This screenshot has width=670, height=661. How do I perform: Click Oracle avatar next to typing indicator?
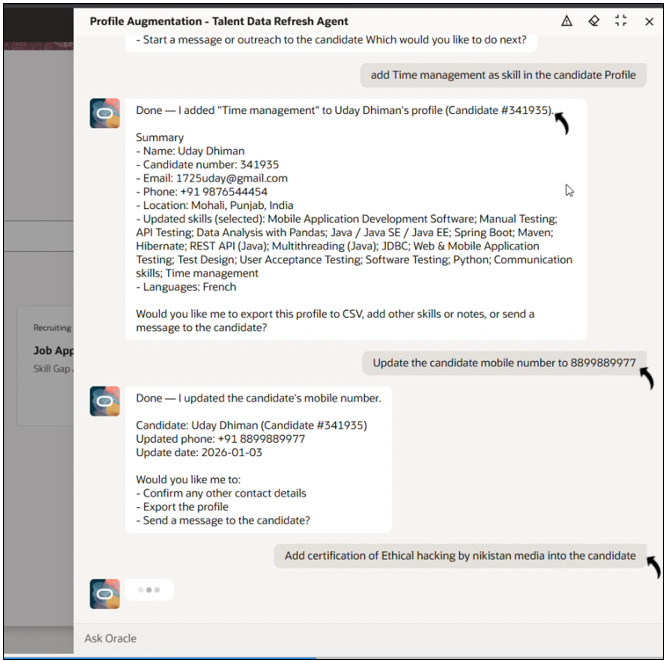105,593
